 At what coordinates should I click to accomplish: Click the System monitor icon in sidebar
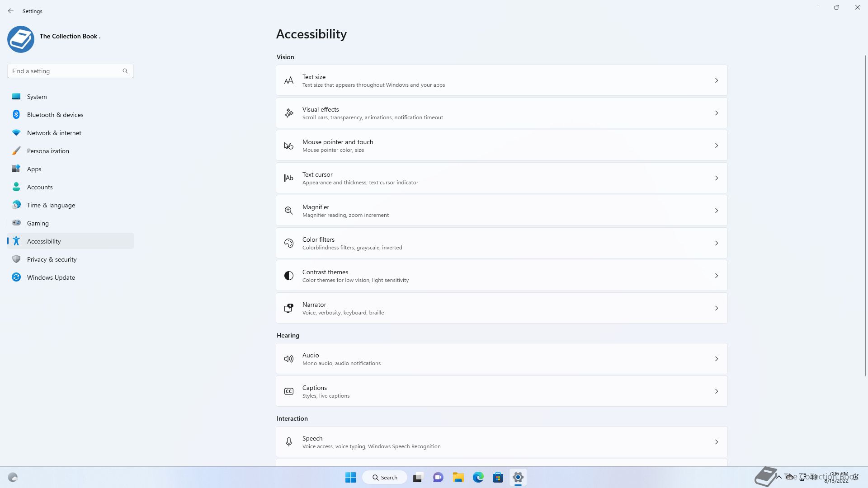pos(16,96)
